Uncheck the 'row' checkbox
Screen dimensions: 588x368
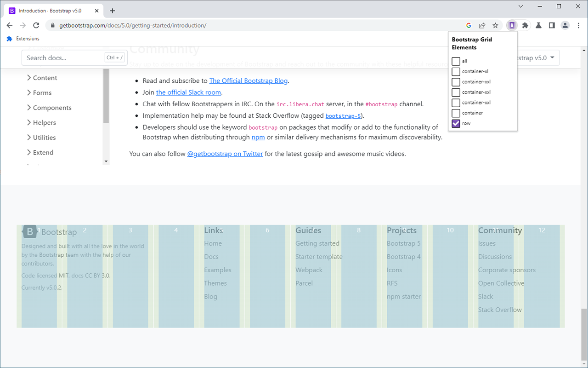456,123
